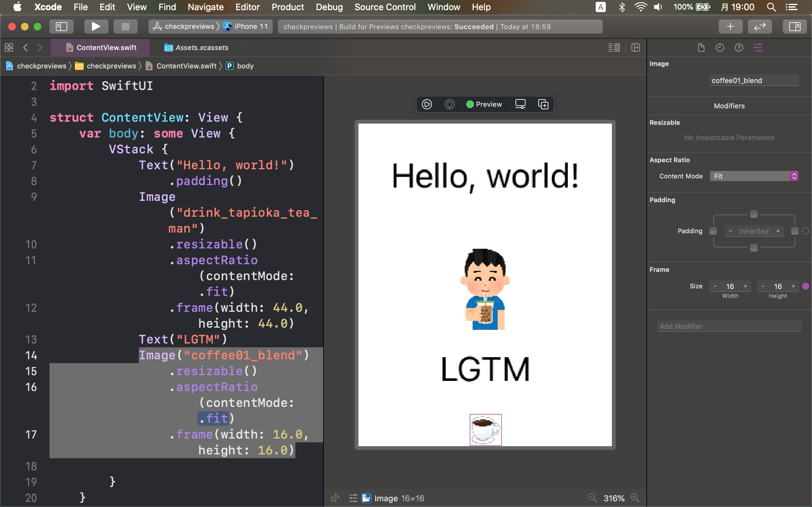The width and height of the screenshot is (812, 507).
Task: Open the editor options menu icon
Action: (614, 48)
